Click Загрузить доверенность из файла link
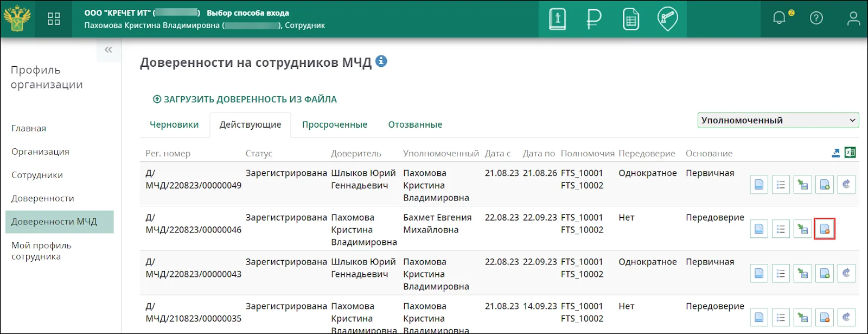The width and height of the screenshot is (868, 334). [x=245, y=99]
